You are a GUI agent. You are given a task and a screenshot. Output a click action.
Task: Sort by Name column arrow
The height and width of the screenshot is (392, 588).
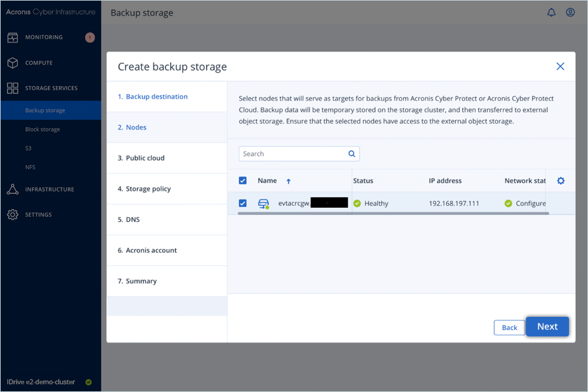[x=289, y=181]
